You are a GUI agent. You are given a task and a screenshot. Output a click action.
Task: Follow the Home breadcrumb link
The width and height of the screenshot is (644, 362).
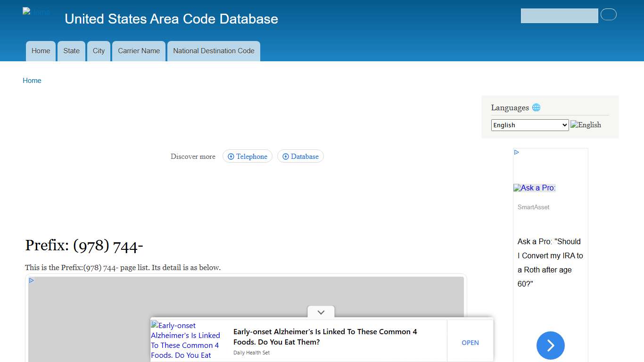pos(32,81)
